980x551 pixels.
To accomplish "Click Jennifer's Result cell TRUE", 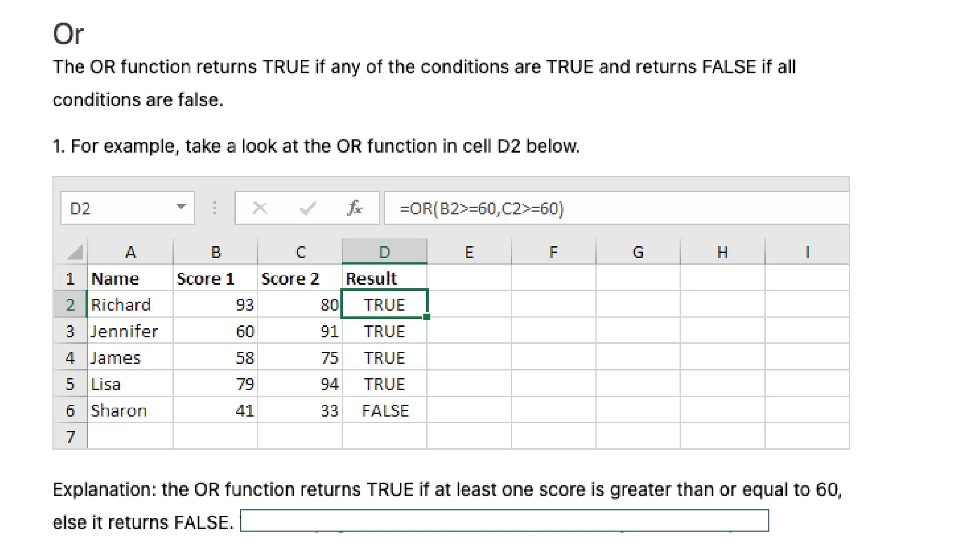I will (x=384, y=331).
